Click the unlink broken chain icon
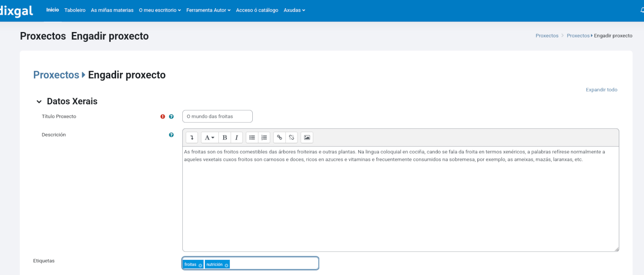This screenshot has height=275, width=644. point(291,138)
